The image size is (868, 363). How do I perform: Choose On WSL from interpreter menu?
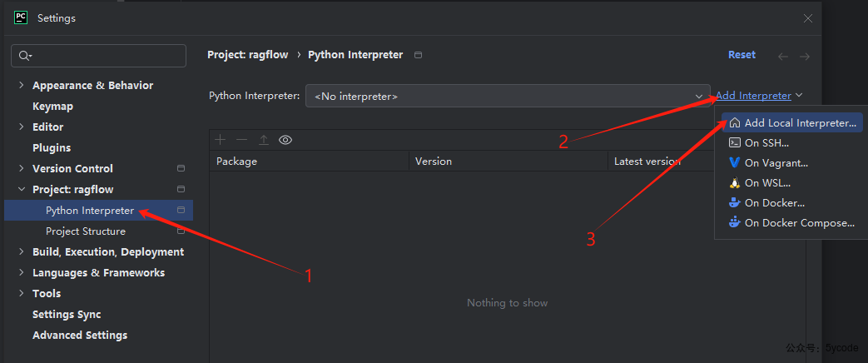791,182
